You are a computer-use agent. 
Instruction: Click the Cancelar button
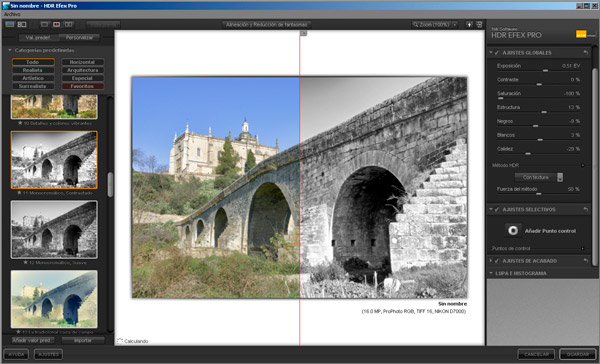click(x=536, y=354)
